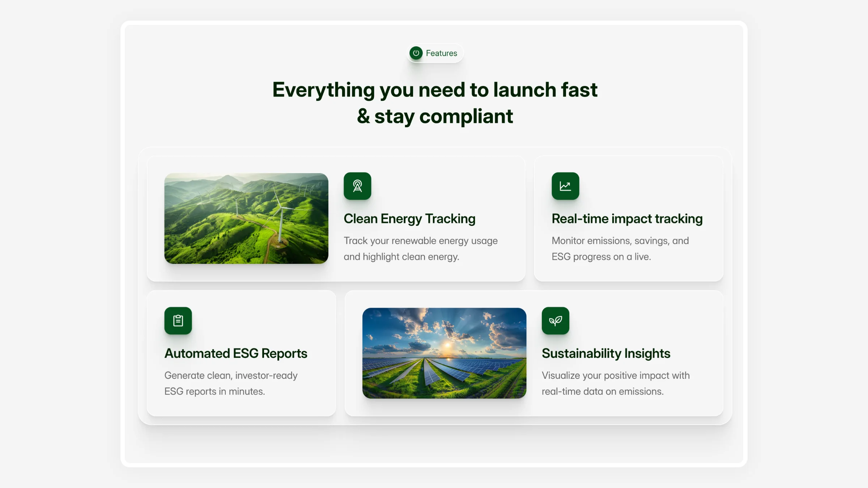Click the main headline 'Everything you need to launch fast'
Image resolution: width=868 pixels, height=488 pixels.
(x=435, y=90)
